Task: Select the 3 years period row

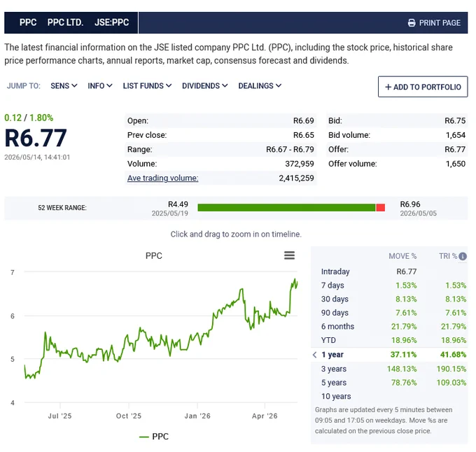Action: (x=389, y=369)
